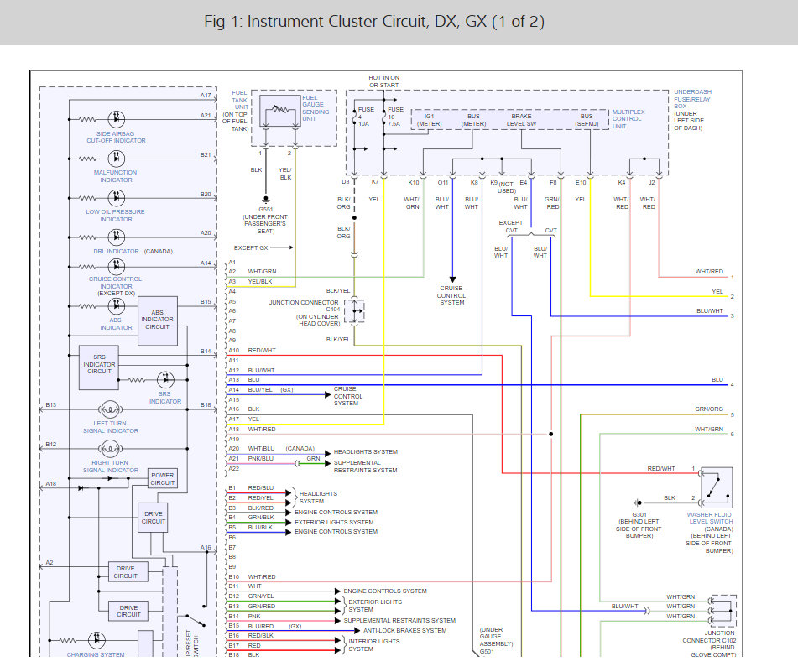
Task: Click the G551 ground symbol
Action: (266, 200)
